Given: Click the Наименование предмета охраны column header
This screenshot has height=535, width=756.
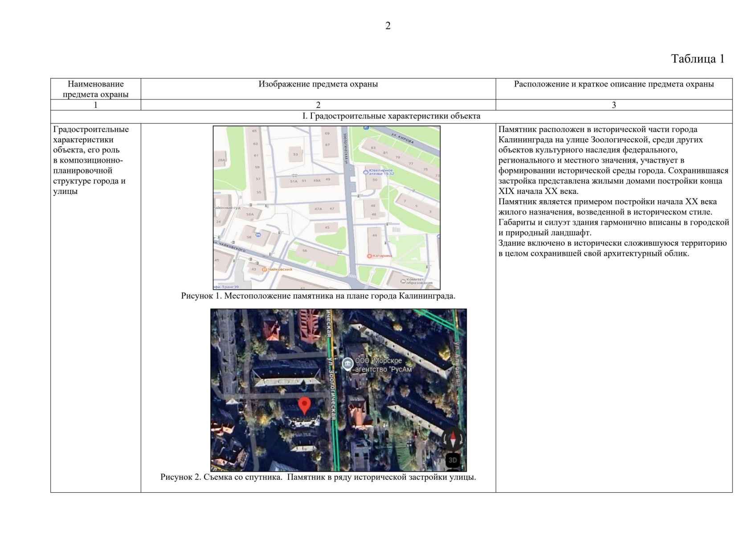Looking at the screenshot, I should 96,89.
